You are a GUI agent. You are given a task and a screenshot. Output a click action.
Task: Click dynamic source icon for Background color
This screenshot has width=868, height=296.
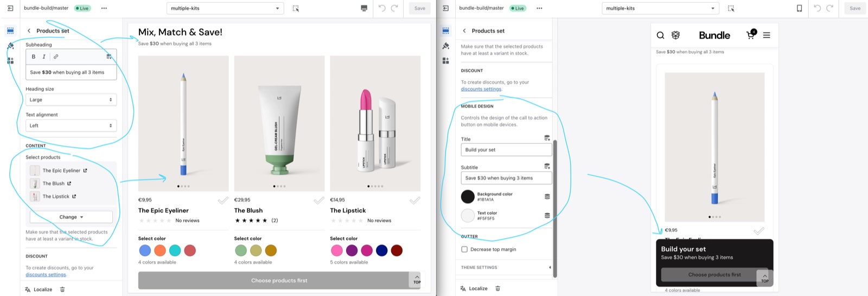coord(547,197)
